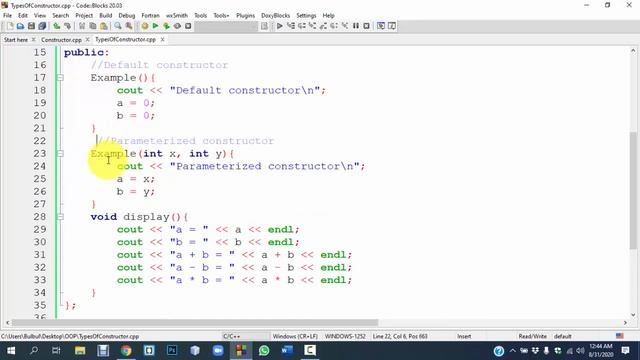Image resolution: width=640 pixels, height=360 pixels.
Task: Open the Plugins menu
Action: (245, 16)
